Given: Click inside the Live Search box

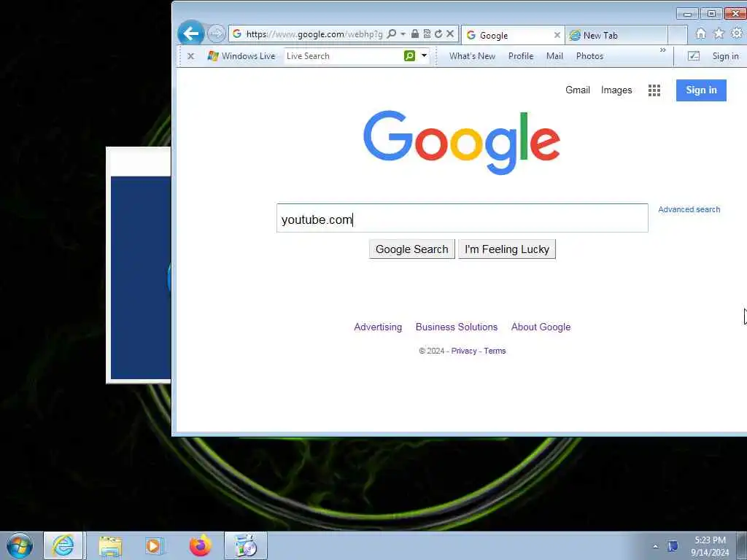Looking at the screenshot, I should pos(343,56).
